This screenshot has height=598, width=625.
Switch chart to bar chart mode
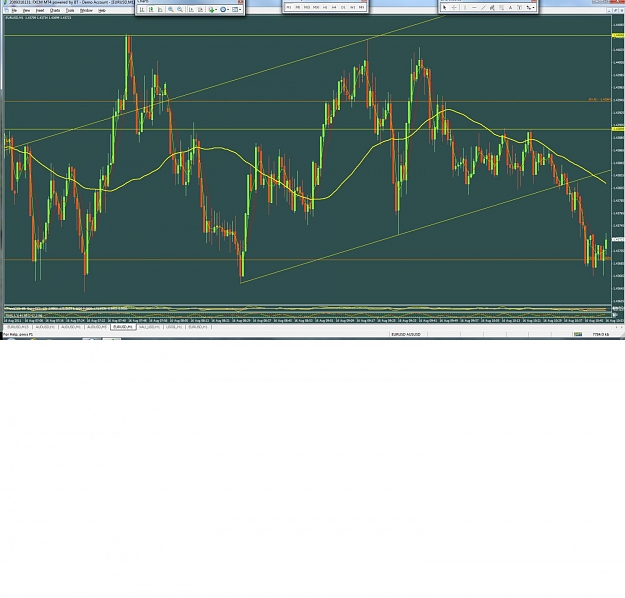(142, 10)
